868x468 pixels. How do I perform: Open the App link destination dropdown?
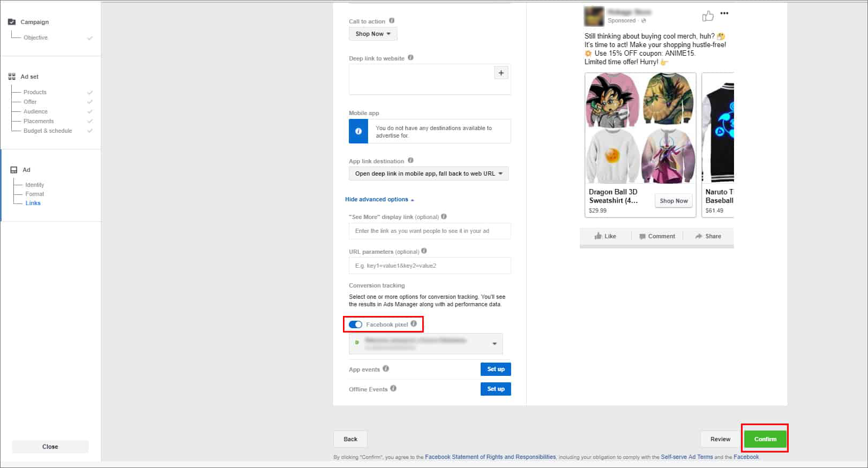coord(429,173)
